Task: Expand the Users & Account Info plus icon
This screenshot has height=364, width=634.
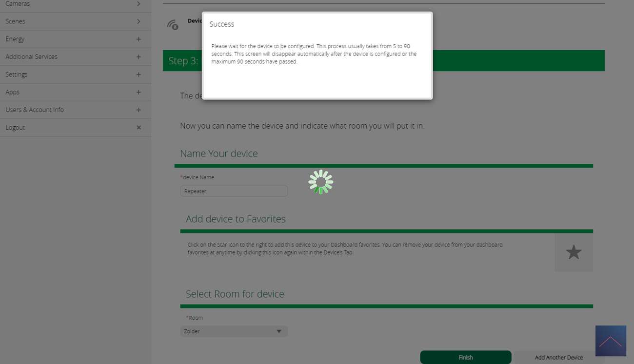Action: (139, 110)
